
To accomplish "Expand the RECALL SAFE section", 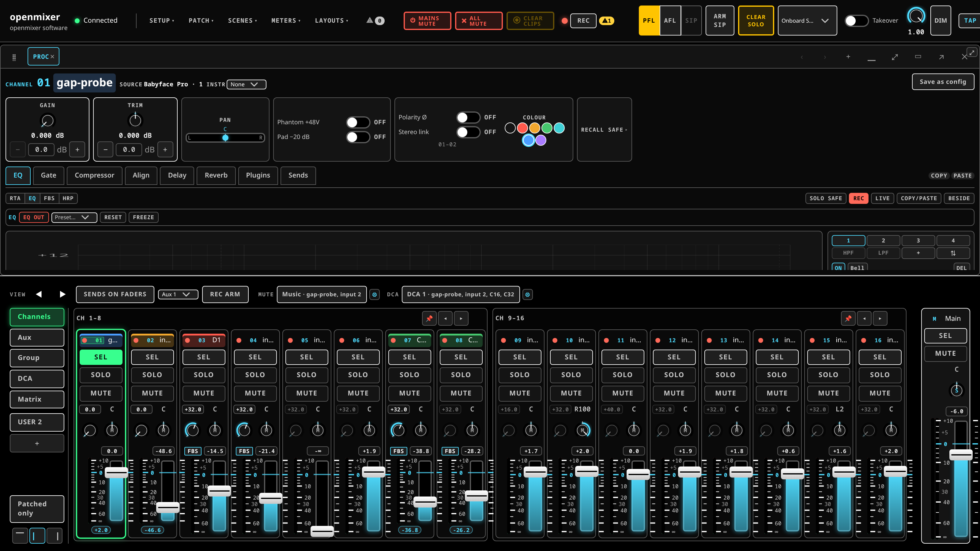I will tap(604, 130).
